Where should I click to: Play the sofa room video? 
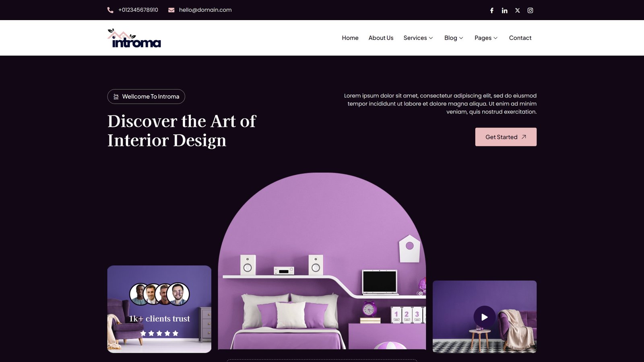click(484, 317)
